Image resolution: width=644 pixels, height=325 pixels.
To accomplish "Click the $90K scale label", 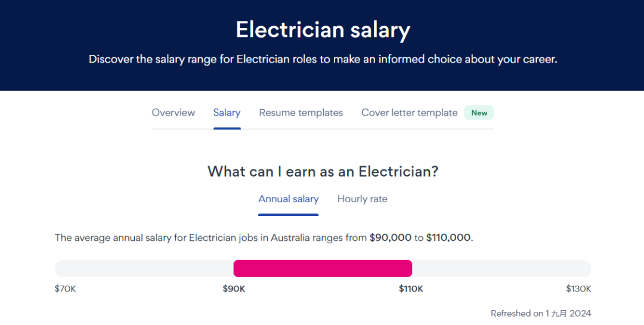I will point(234,289).
